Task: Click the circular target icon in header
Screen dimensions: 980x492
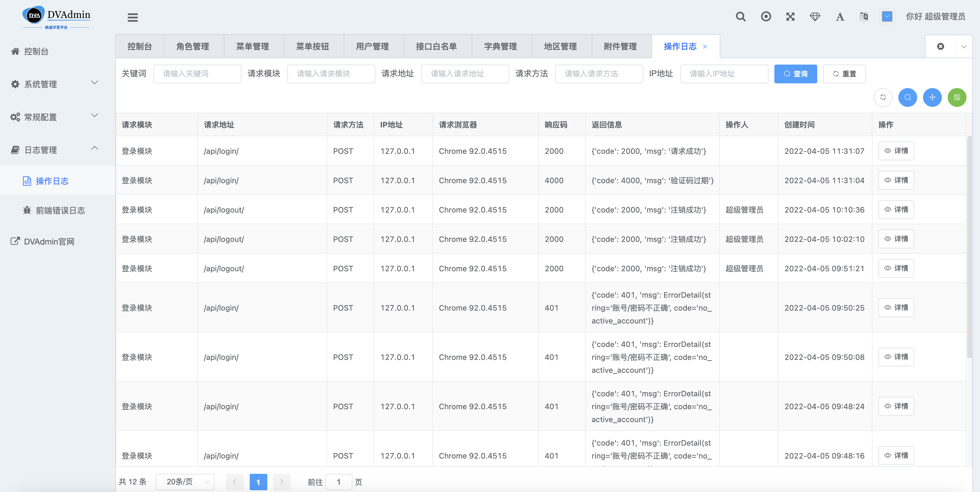Action: click(x=766, y=16)
